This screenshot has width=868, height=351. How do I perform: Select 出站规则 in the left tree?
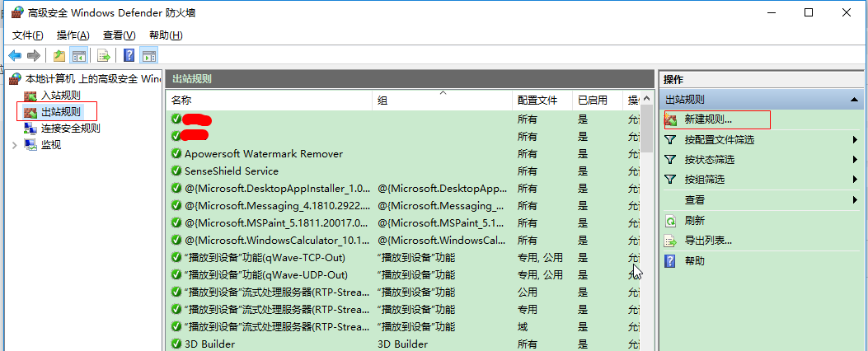coord(62,112)
